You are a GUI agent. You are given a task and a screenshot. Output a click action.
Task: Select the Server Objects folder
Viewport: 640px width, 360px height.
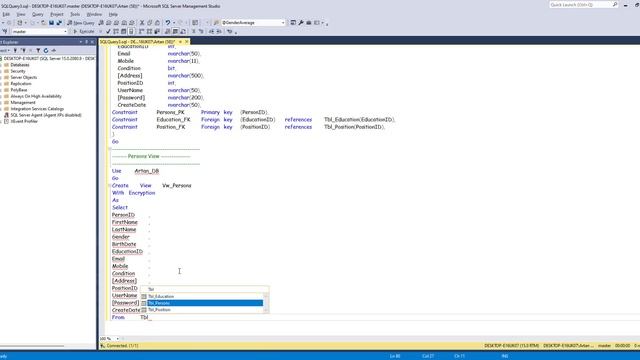24,78
